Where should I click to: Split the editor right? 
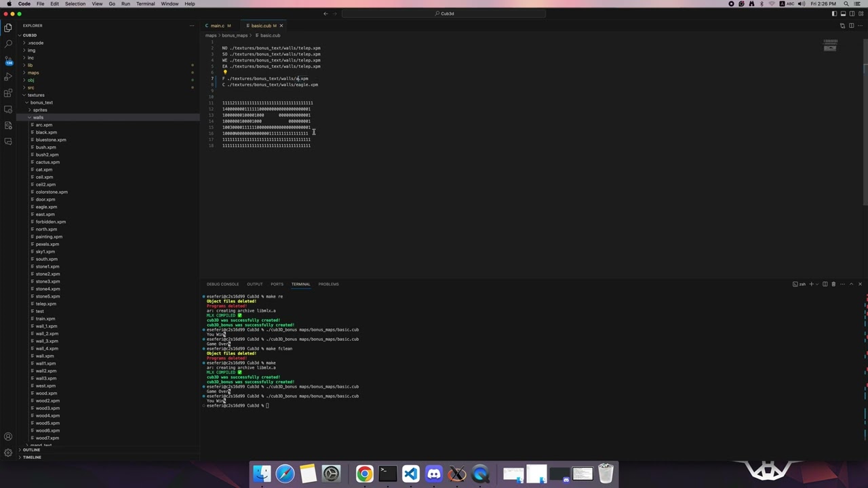(852, 26)
